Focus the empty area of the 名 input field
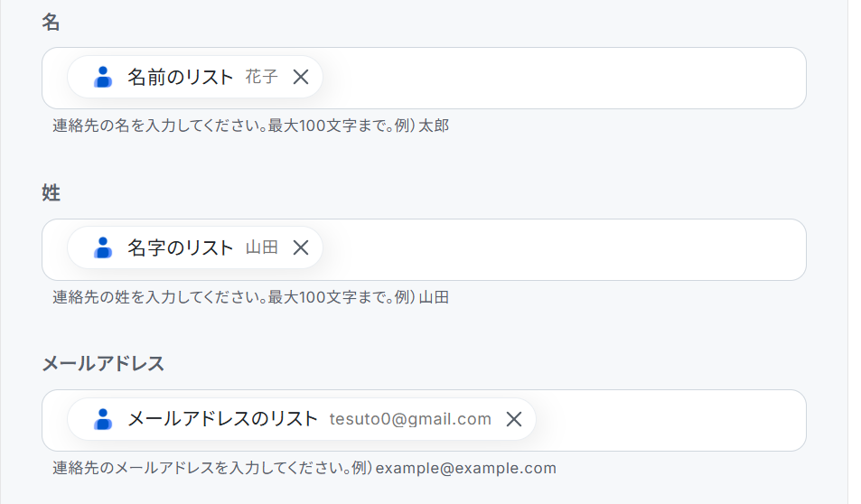861x504 pixels. (x=560, y=78)
